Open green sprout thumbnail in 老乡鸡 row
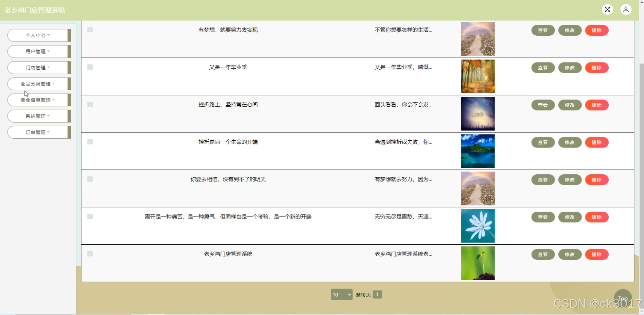This screenshot has width=644, height=315. pyautogui.click(x=478, y=264)
